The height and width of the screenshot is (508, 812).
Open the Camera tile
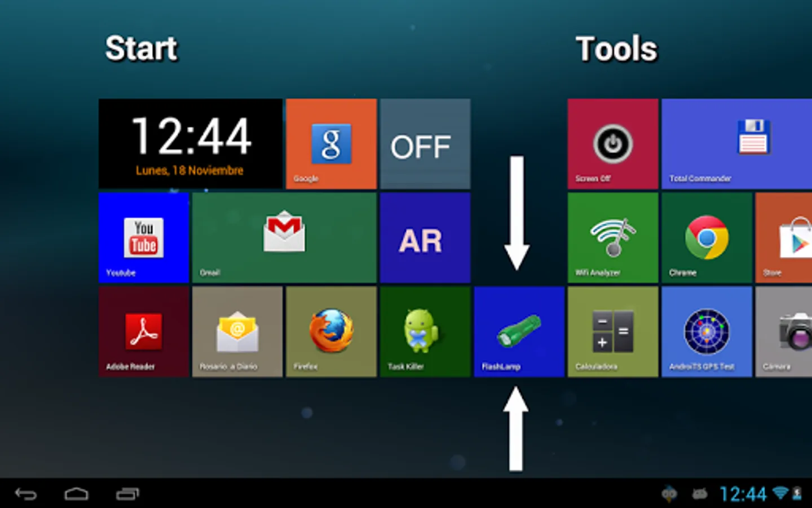pyautogui.click(x=784, y=331)
